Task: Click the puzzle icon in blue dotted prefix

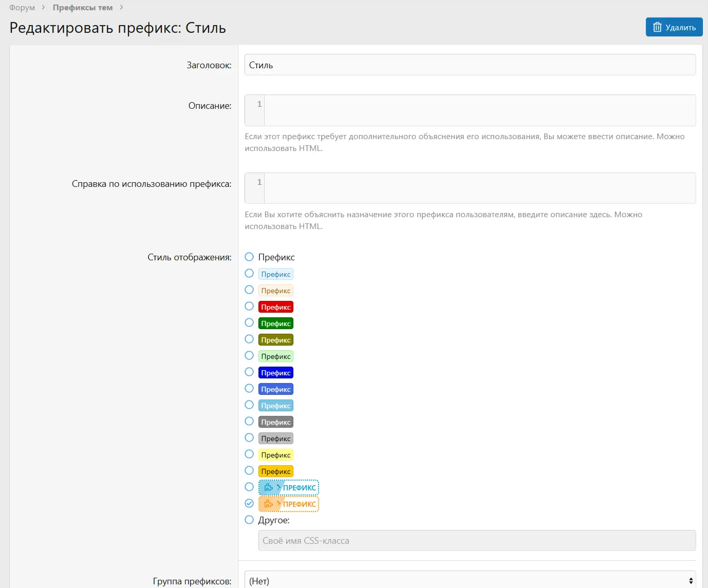Action: click(268, 487)
